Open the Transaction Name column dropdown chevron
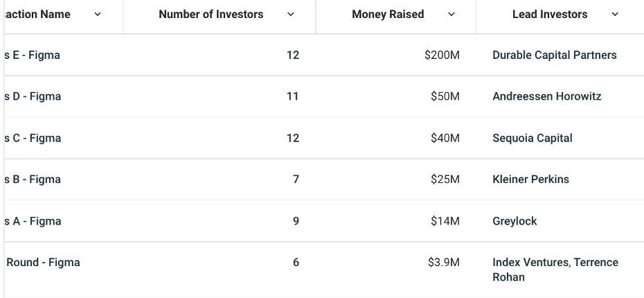 [x=98, y=15]
